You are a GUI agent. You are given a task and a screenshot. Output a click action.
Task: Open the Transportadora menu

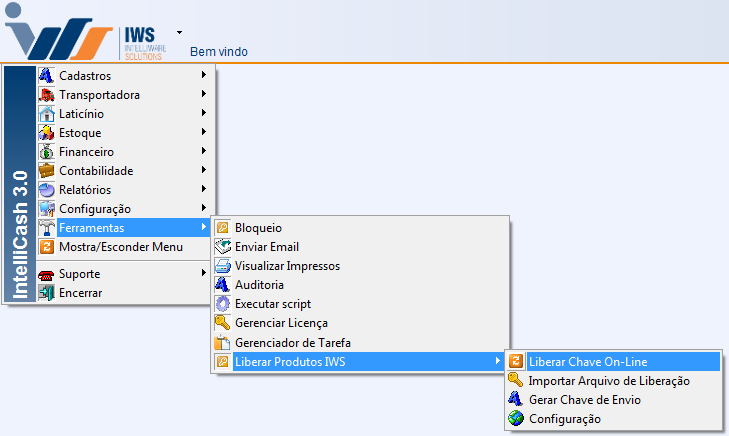pyautogui.click(x=124, y=94)
